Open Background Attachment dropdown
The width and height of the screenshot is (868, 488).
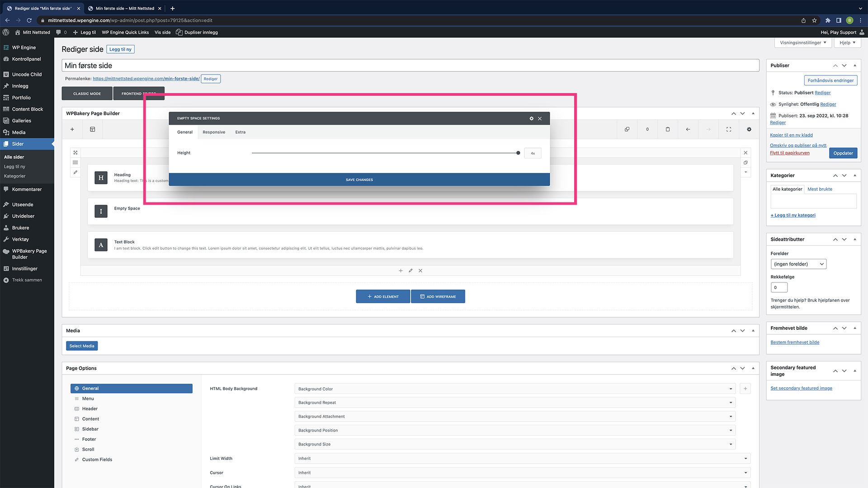[515, 417]
